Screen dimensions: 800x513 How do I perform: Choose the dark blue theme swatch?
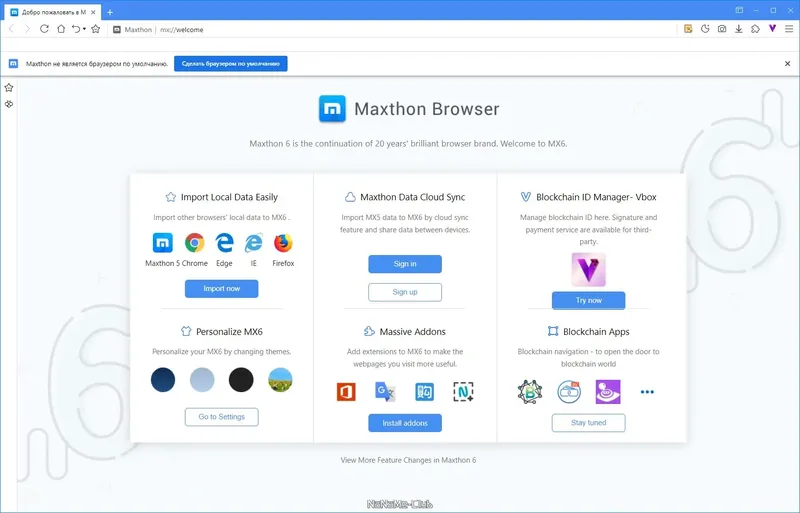163,380
